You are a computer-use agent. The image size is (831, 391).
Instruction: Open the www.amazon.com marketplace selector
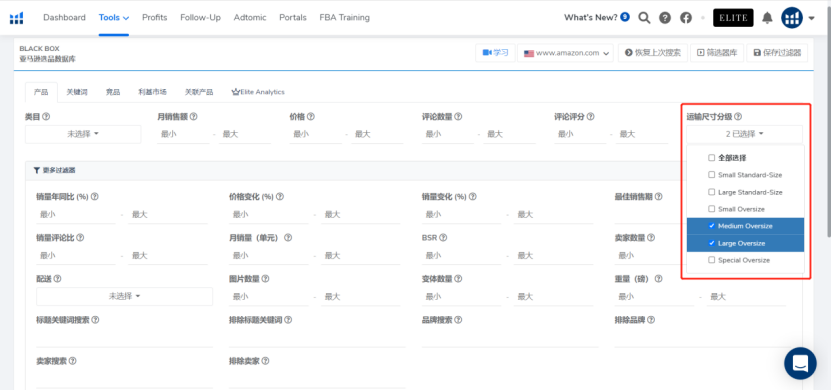tap(565, 53)
